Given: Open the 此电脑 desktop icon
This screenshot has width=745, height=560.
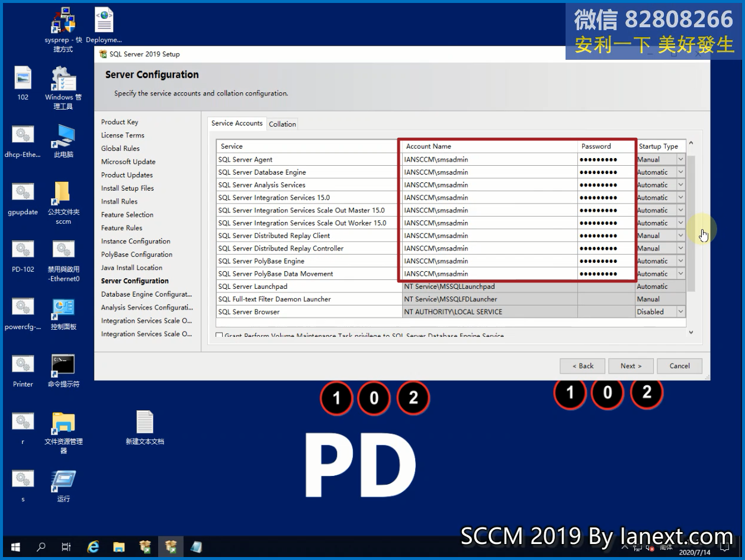Looking at the screenshot, I should [x=63, y=141].
